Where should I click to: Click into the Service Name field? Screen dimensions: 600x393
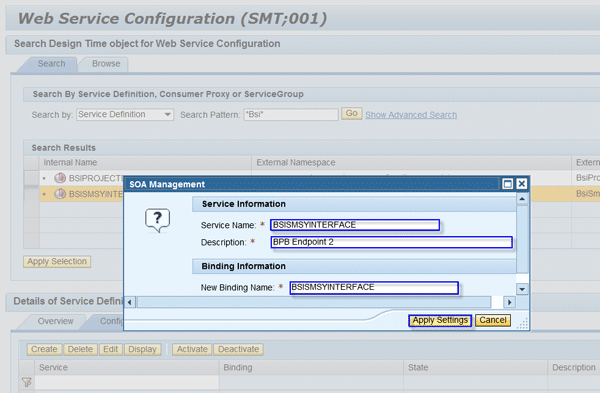(355, 225)
